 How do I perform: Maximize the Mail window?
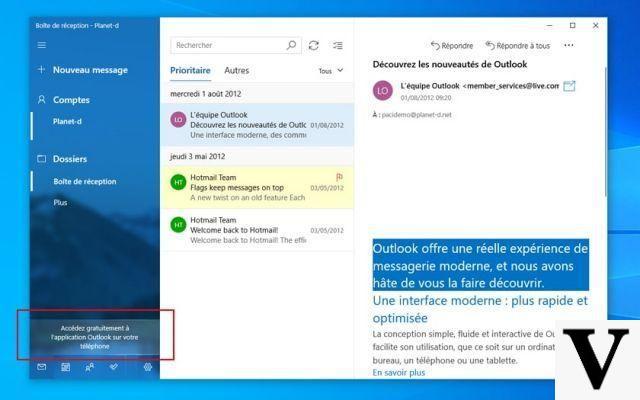(x=573, y=25)
